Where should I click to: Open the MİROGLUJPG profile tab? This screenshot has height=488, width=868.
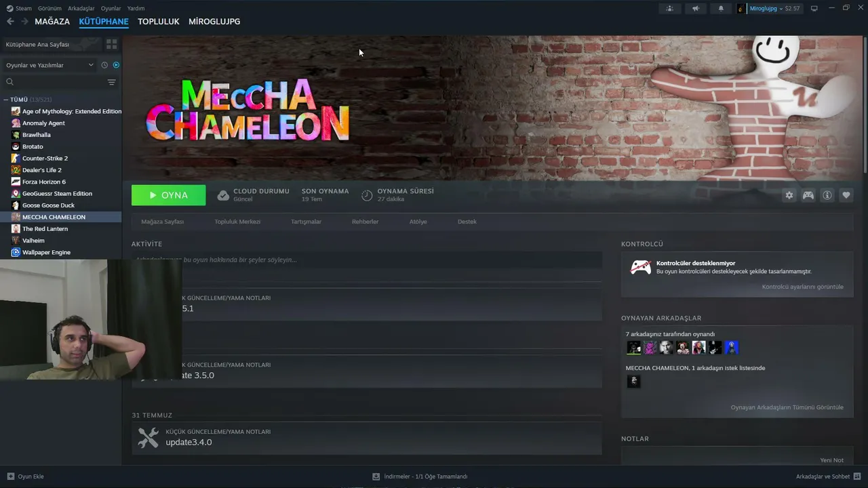214,22
